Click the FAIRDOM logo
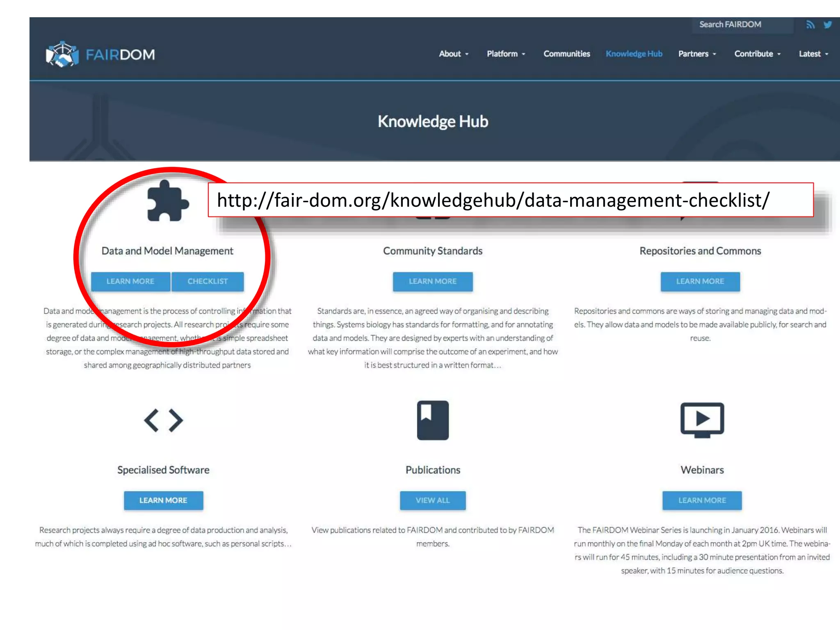The height and width of the screenshot is (630, 840). click(x=100, y=54)
